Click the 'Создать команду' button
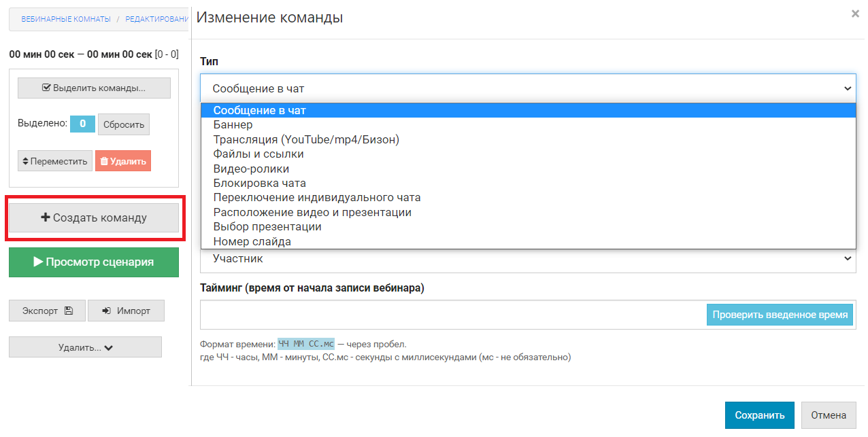Image resolution: width=868 pixels, height=437 pixels. [94, 218]
